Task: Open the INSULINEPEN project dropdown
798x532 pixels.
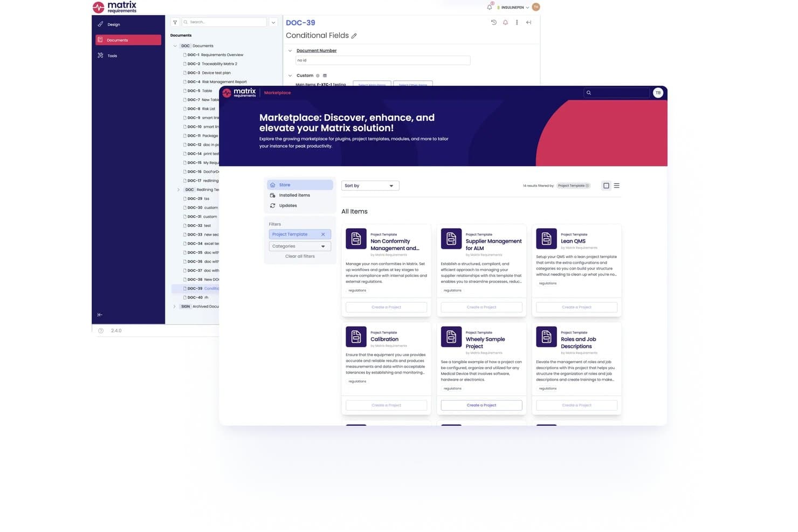Action: point(513,8)
